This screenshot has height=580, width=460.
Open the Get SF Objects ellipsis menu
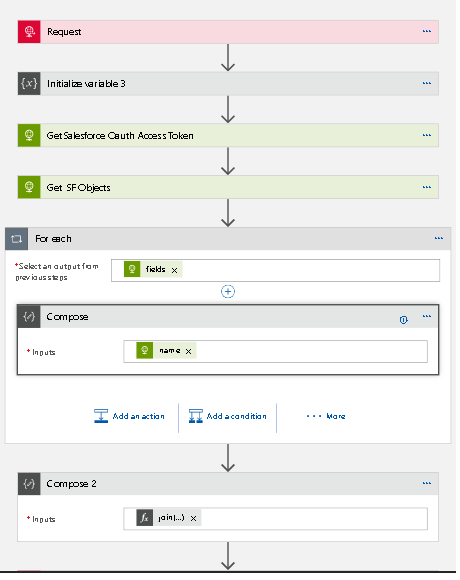(427, 187)
